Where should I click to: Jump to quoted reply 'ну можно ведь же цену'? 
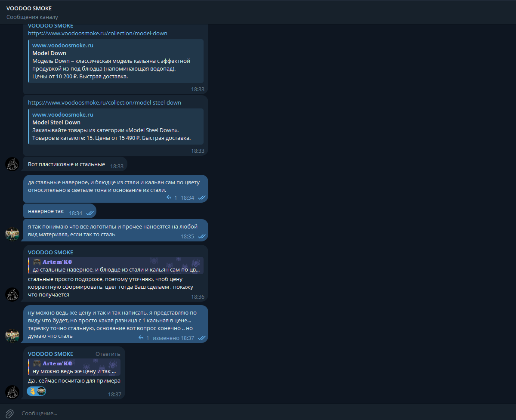point(74,367)
